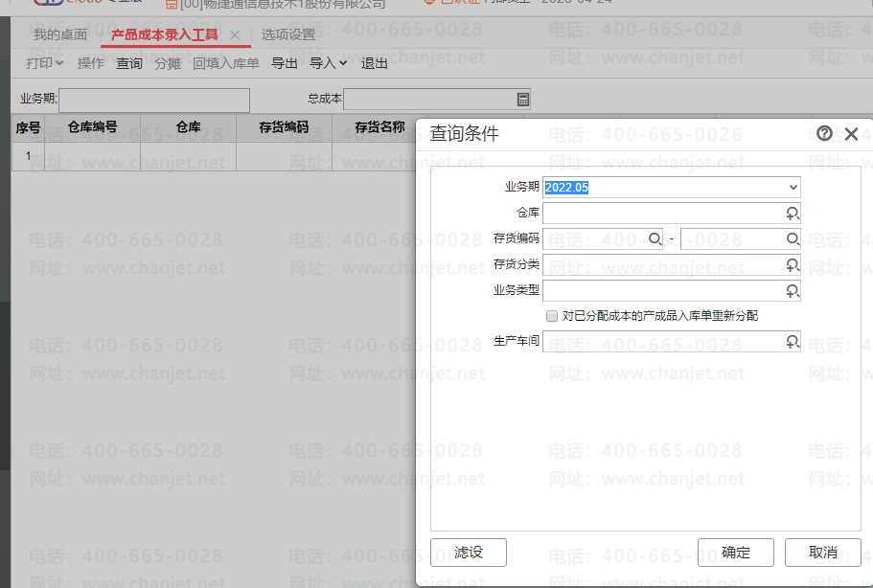Click 导出 in the toolbar

pos(284,63)
